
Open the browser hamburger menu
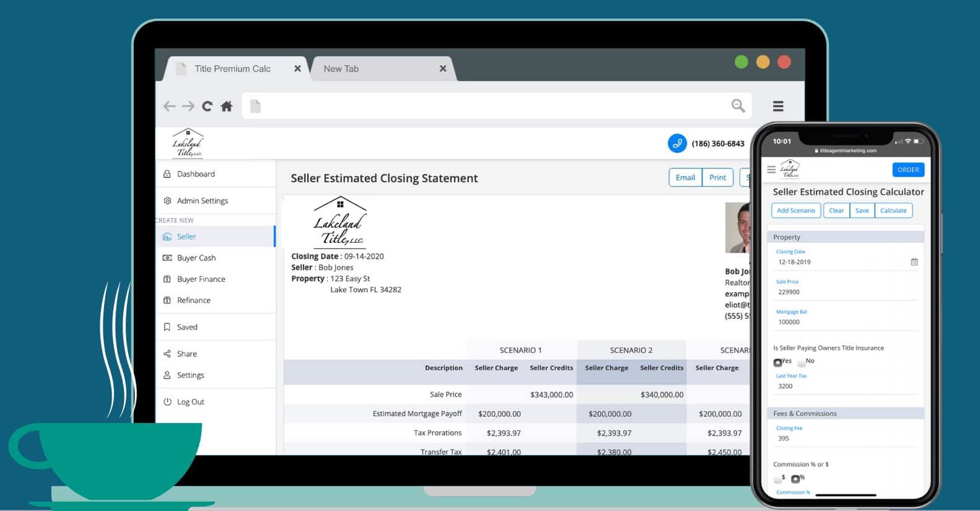point(778,107)
